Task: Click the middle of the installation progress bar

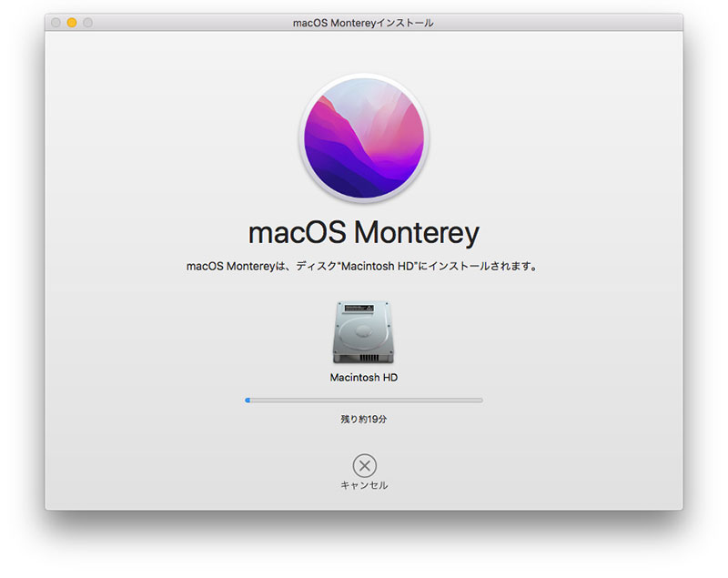Action: pyautogui.click(x=364, y=400)
